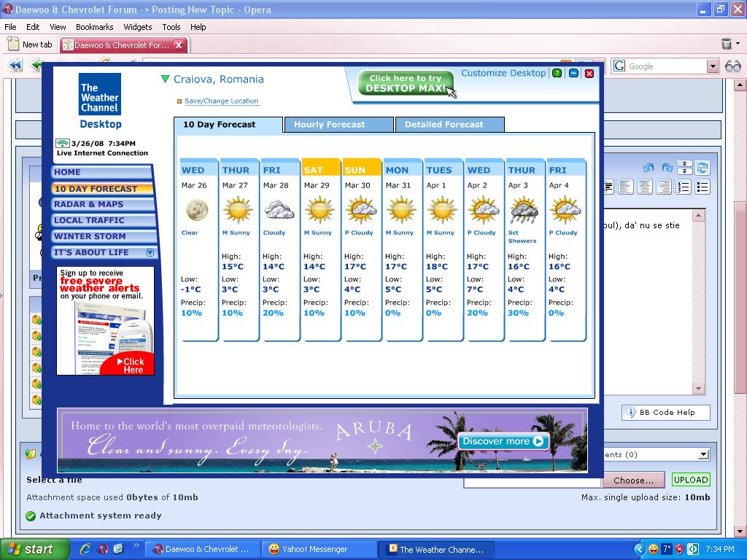Open the Google search engine dropdown

point(713,66)
